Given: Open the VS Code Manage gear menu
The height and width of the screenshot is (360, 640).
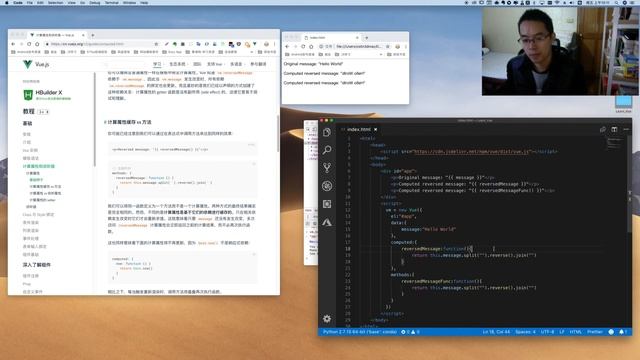Looking at the screenshot, I should pyautogui.click(x=327, y=318).
